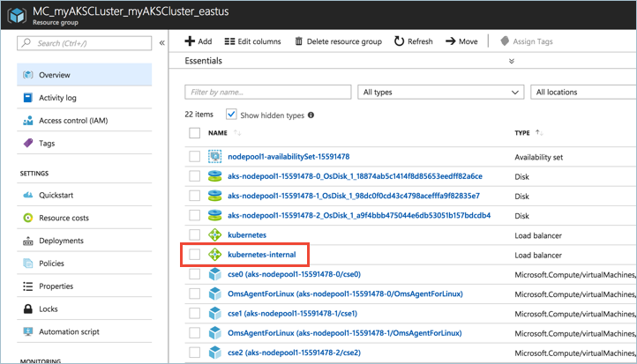Click the Overview icon in sidebar

[28, 75]
